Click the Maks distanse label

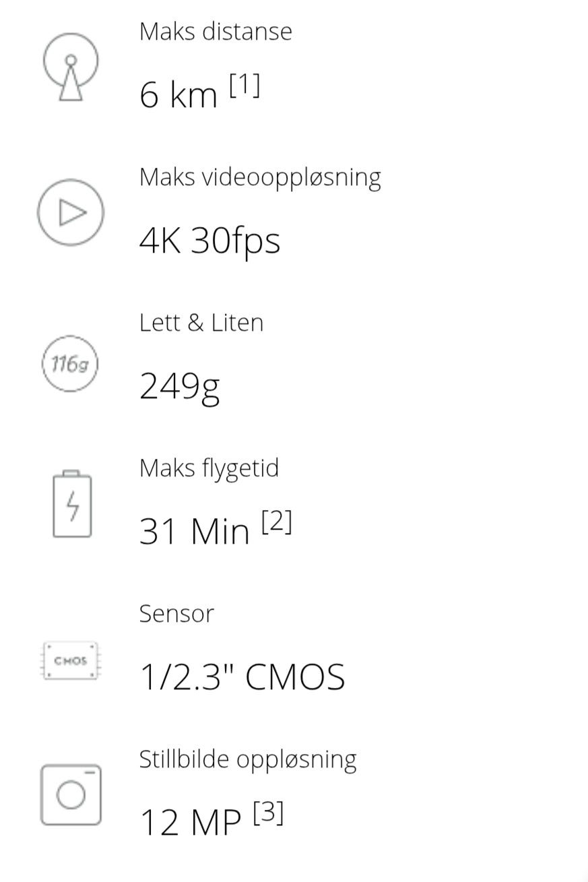point(216,32)
